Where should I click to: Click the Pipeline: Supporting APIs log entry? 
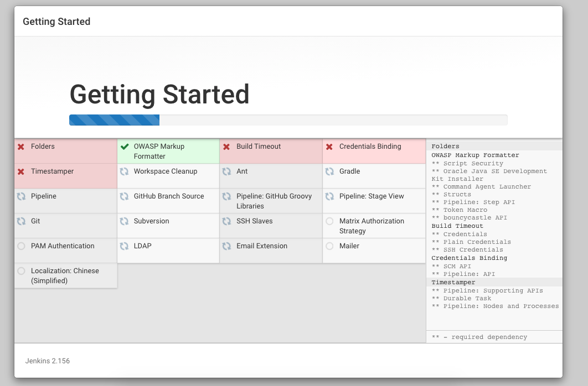(x=487, y=290)
